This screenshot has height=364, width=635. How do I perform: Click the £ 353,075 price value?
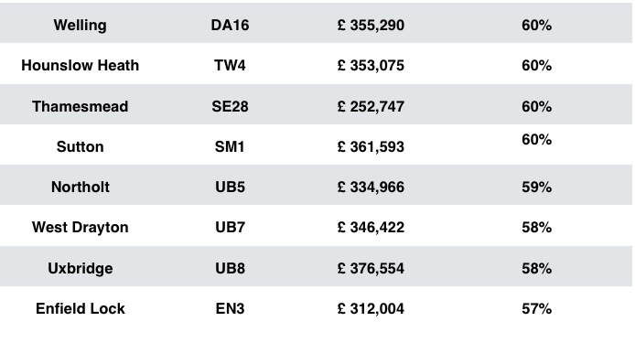click(371, 66)
